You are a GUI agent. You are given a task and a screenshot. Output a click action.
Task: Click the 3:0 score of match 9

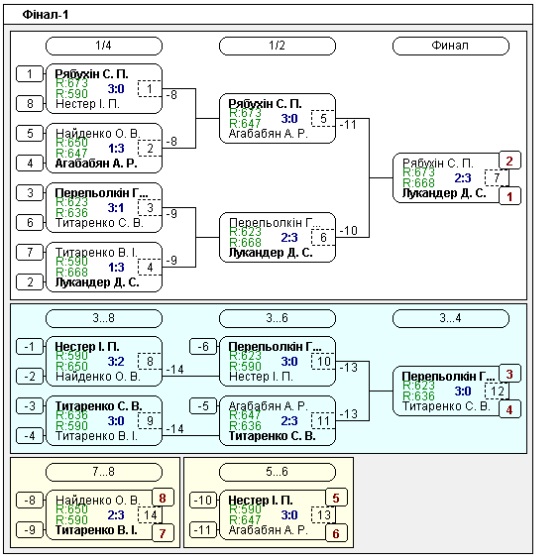click(116, 421)
